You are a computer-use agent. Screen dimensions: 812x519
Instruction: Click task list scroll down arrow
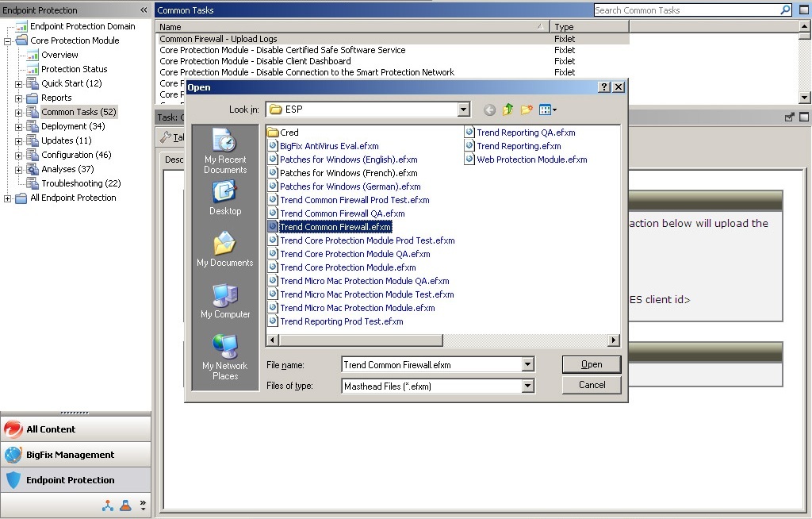coord(804,97)
